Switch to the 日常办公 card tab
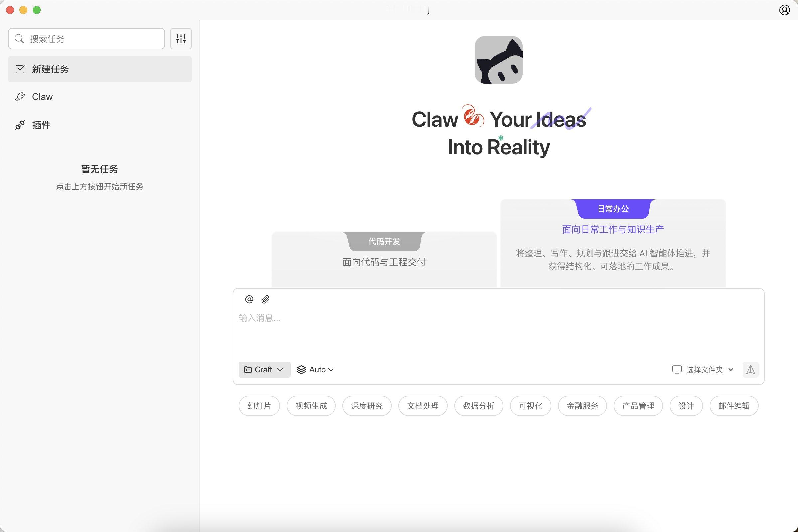The height and width of the screenshot is (532, 798). pos(613,209)
